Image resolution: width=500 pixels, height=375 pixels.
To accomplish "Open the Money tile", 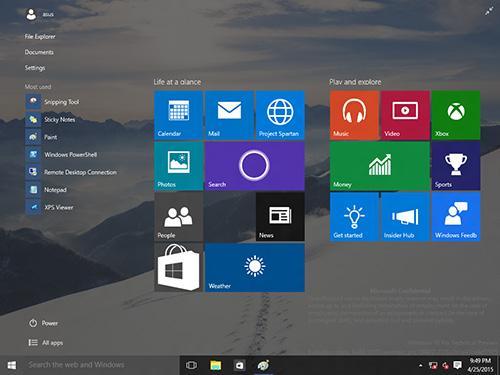I will (x=380, y=166).
